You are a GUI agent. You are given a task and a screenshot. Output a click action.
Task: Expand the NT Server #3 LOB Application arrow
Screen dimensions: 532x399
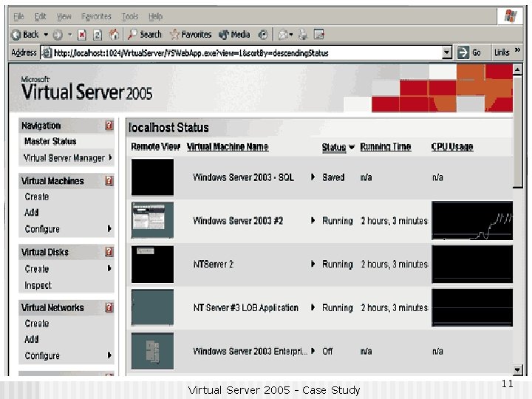click(x=313, y=307)
